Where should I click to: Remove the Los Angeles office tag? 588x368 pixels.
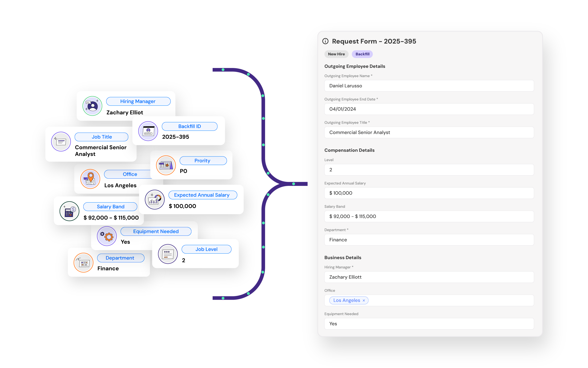click(364, 300)
